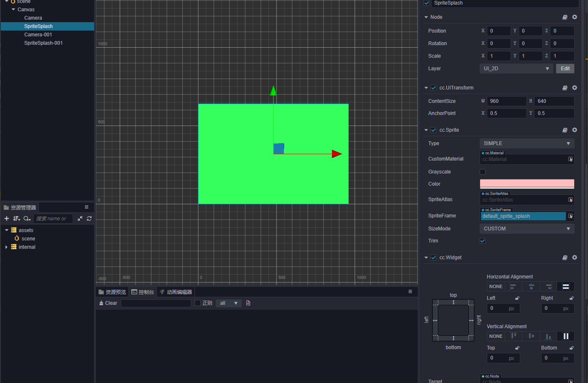Screen dimensions: 588x383
Task: Open cc.Sprite gear settings
Action: point(575,130)
